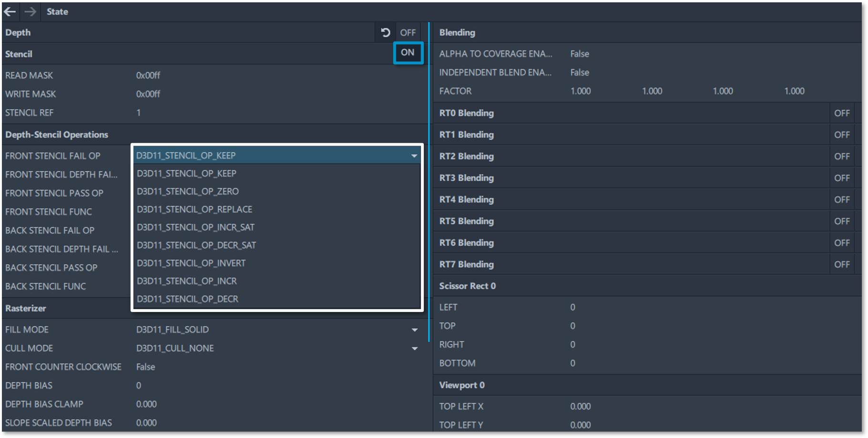Choose D3D11_STENCIL_OP_INVERT from list
The height and width of the screenshot is (438, 868).
(191, 263)
